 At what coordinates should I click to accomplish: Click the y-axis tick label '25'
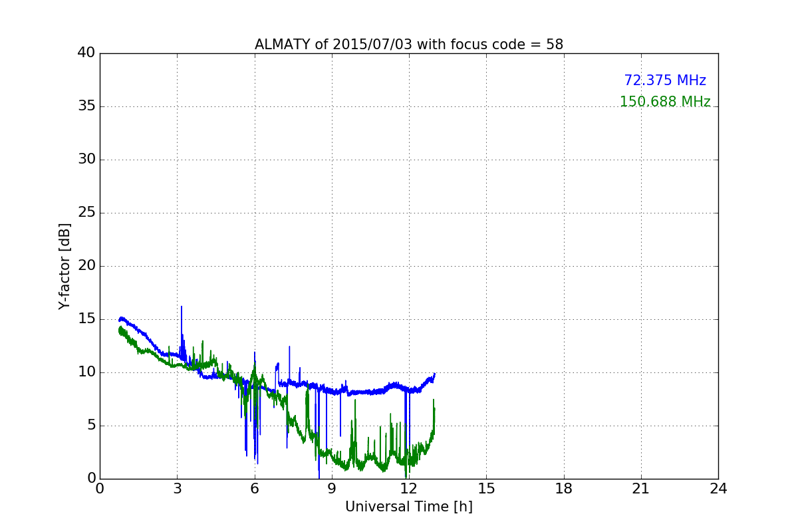click(86, 213)
